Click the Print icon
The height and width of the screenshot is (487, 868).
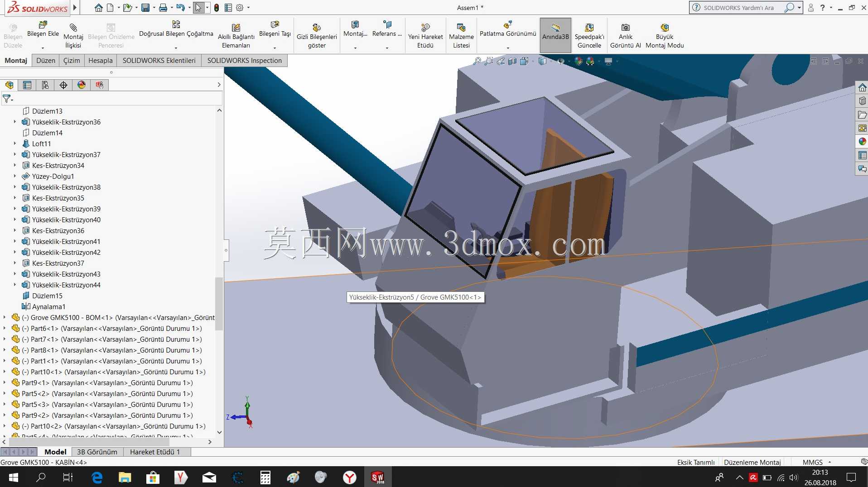[163, 8]
